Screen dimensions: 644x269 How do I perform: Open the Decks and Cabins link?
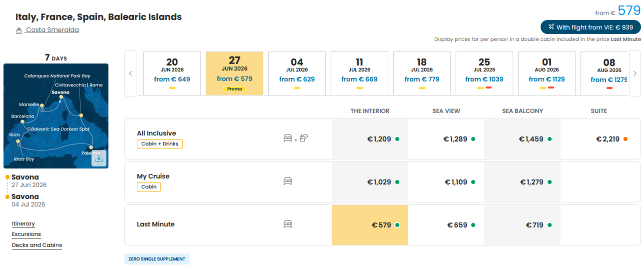pos(37,245)
